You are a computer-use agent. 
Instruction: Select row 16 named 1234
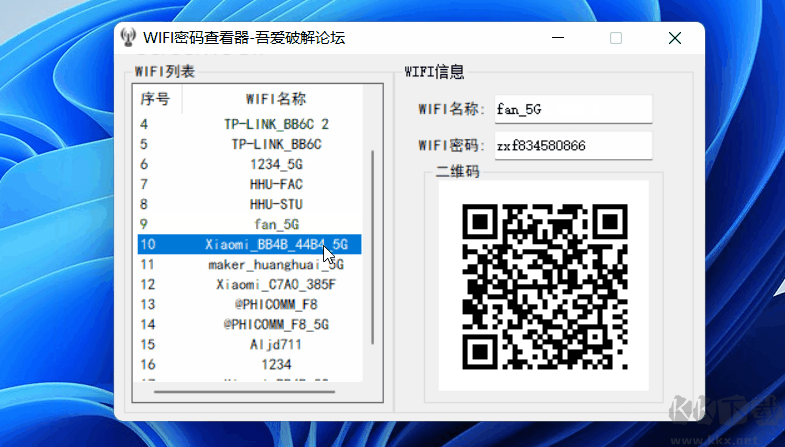(249, 364)
